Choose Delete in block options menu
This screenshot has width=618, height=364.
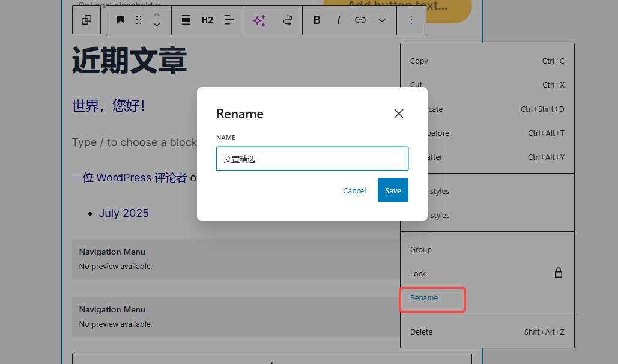click(421, 332)
